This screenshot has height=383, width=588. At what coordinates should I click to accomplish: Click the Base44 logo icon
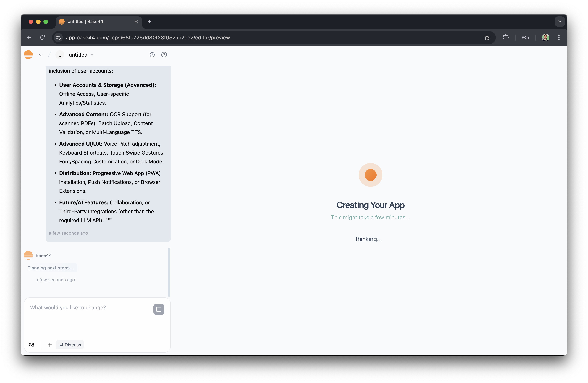coord(28,55)
